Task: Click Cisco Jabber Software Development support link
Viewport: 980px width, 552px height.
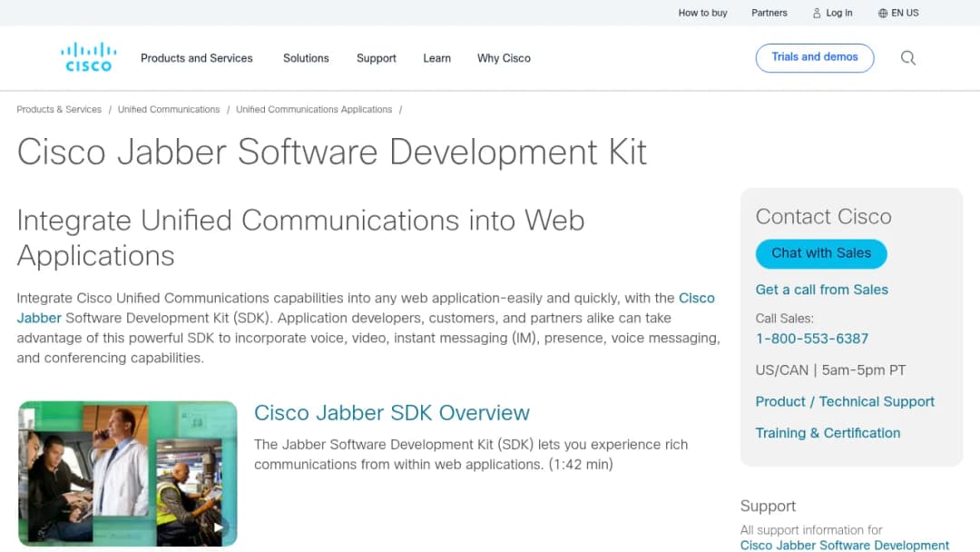Action: pos(845,545)
